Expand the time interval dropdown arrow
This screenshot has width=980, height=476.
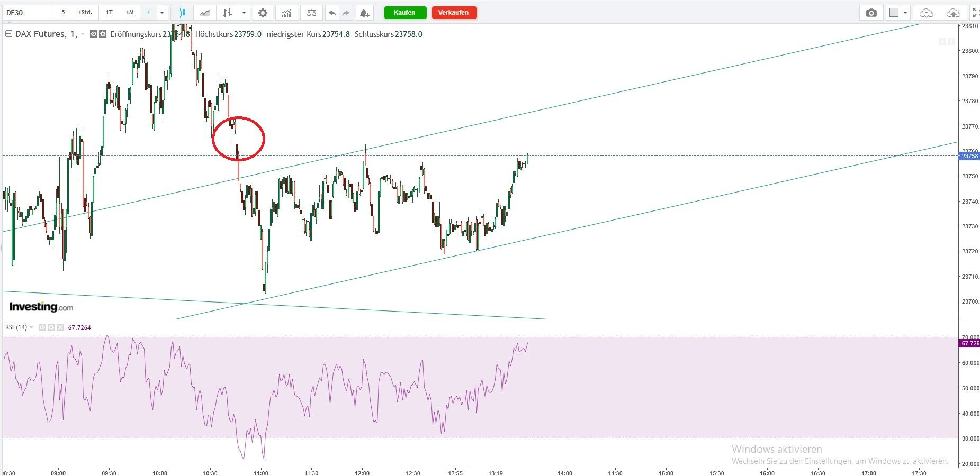pyautogui.click(x=162, y=13)
